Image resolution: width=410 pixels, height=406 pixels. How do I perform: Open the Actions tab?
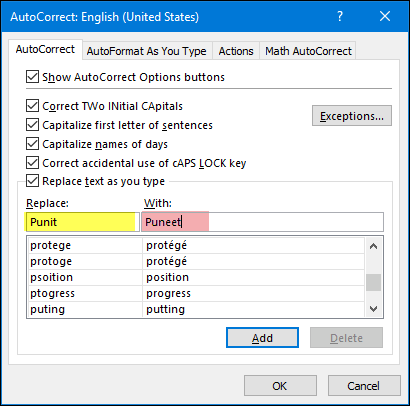click(236, 51)
